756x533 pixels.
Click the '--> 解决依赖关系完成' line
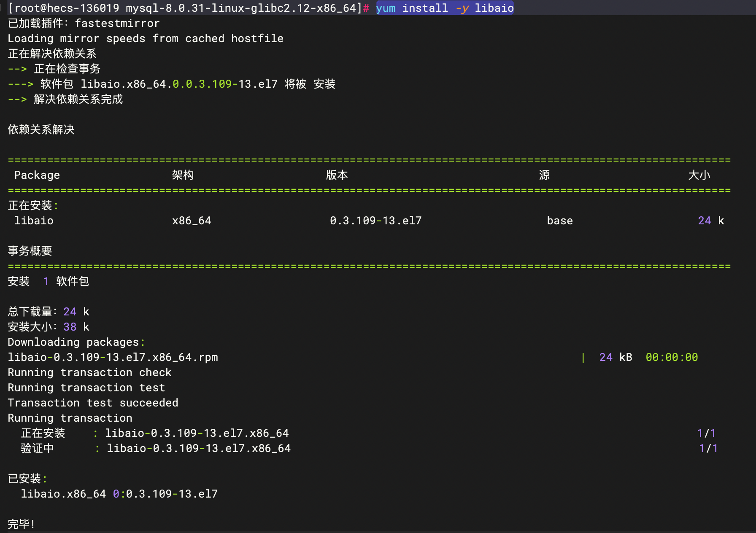65,99
